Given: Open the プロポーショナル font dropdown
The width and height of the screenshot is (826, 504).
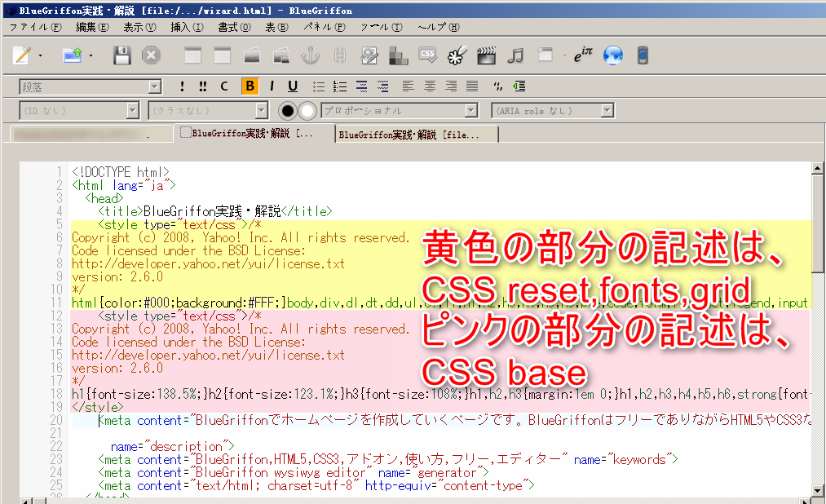Looking at the screenshot, I should coord(400,111).
